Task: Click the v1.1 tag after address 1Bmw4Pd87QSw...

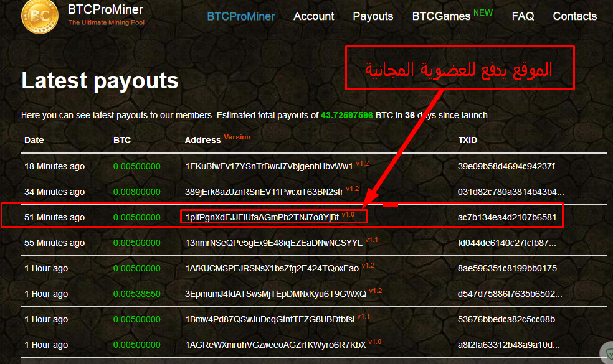Action: click(363, 316)
